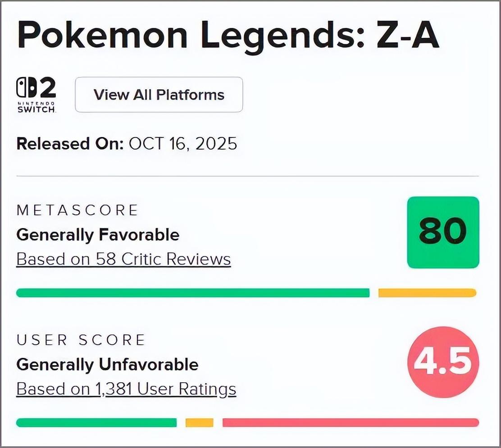501x448 pixels.
Task: Select yellow mixed segment of critic bar
Action: [x=427, y=293]
